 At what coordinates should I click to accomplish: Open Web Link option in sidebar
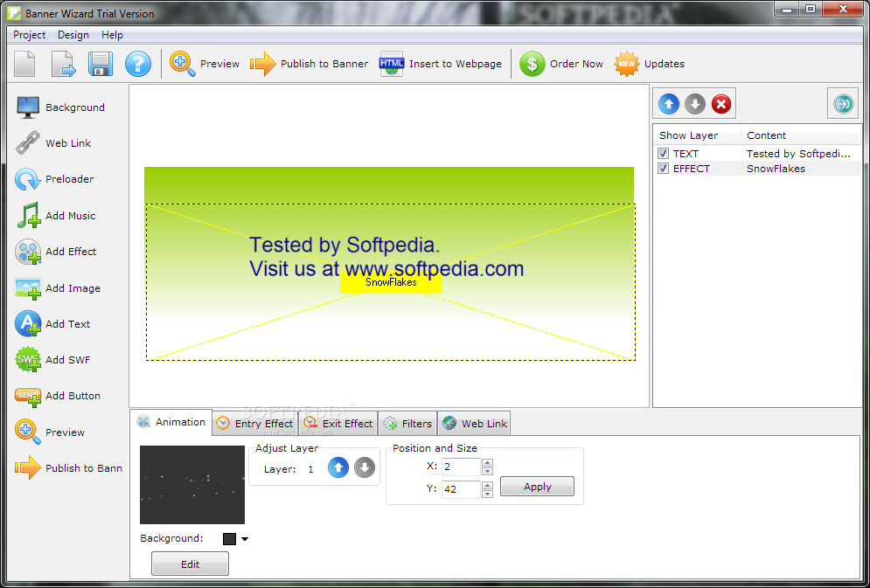[x=53, y=143]
